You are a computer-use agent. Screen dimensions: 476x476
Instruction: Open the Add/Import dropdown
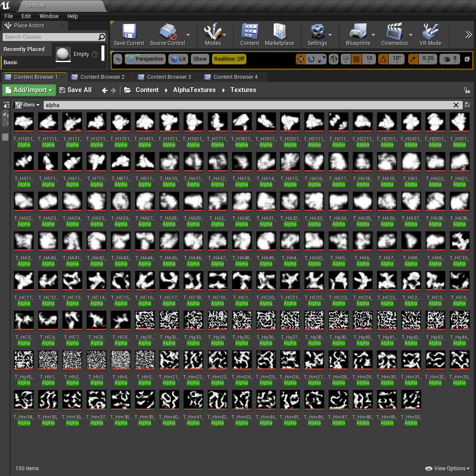(29, 90)
